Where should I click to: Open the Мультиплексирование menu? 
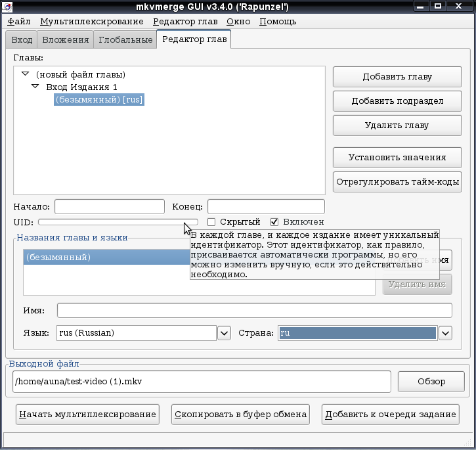click(92, 22)
